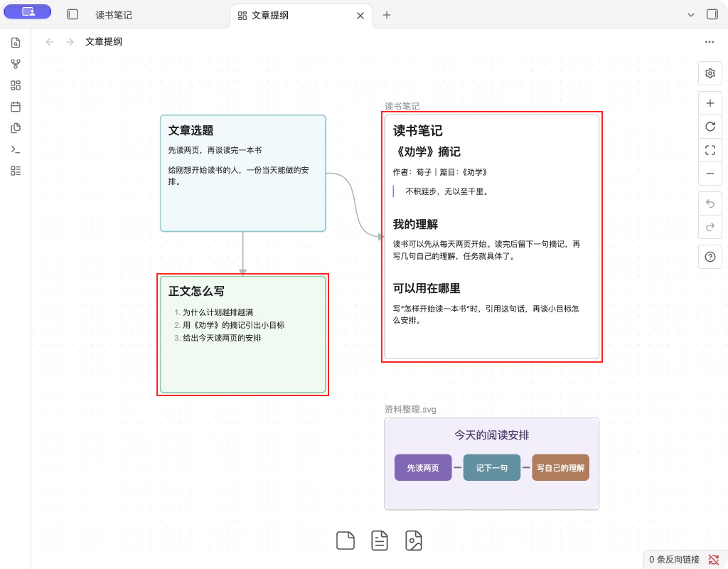
Task: Undo last canvas action
Action: pyautogui.click(x=710, y=203)
